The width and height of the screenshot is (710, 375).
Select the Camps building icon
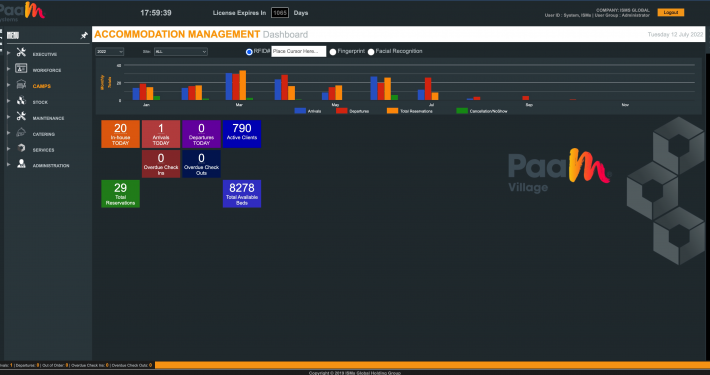pos(21,84)
